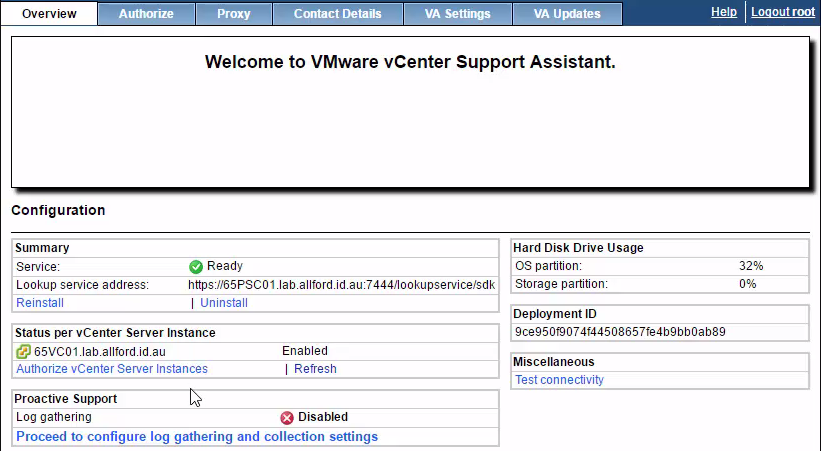Click the Configuration section title
Image resolution: width=821 pixels, height=451 pixels.
tap(58, 210)
